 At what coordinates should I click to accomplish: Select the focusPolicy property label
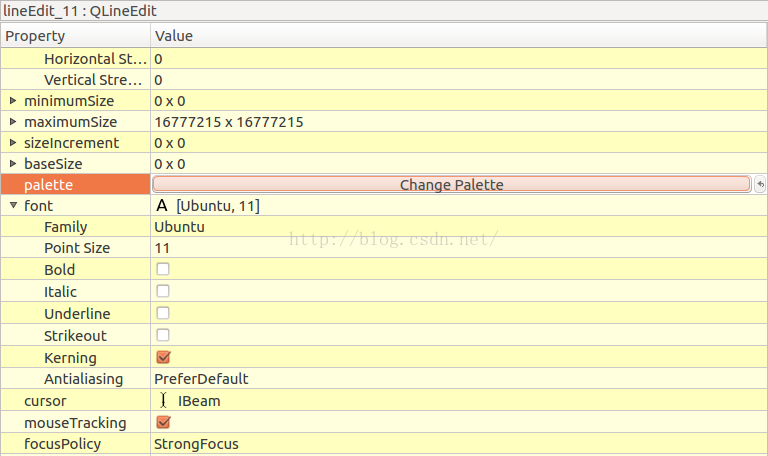pyautogui.click(x=62, y=444)
